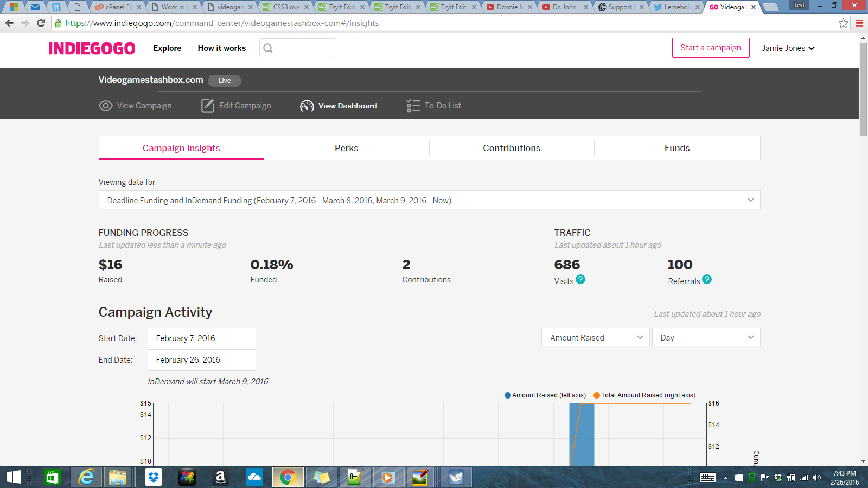This screenshot has height=488, width=868.
Task: Edit the Start Date field
Action: pos(201,338)
